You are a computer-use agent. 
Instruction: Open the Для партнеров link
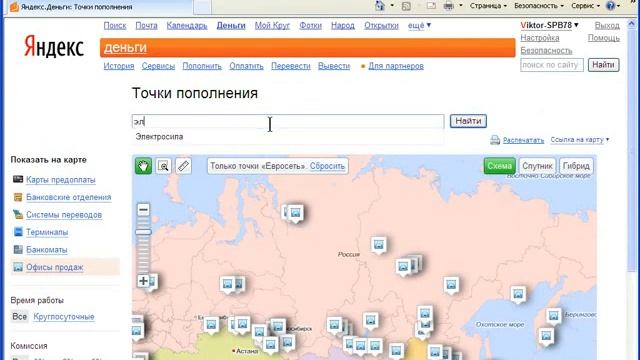pyautogui.click(x=396, y=66)
